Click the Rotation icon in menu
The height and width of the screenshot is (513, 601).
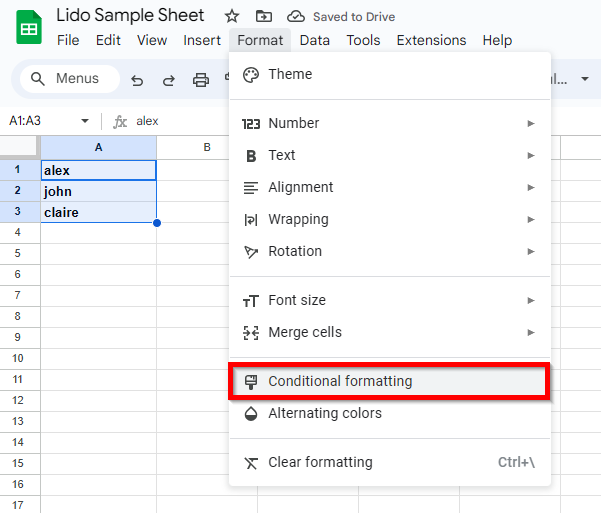[x=251, y=252]
